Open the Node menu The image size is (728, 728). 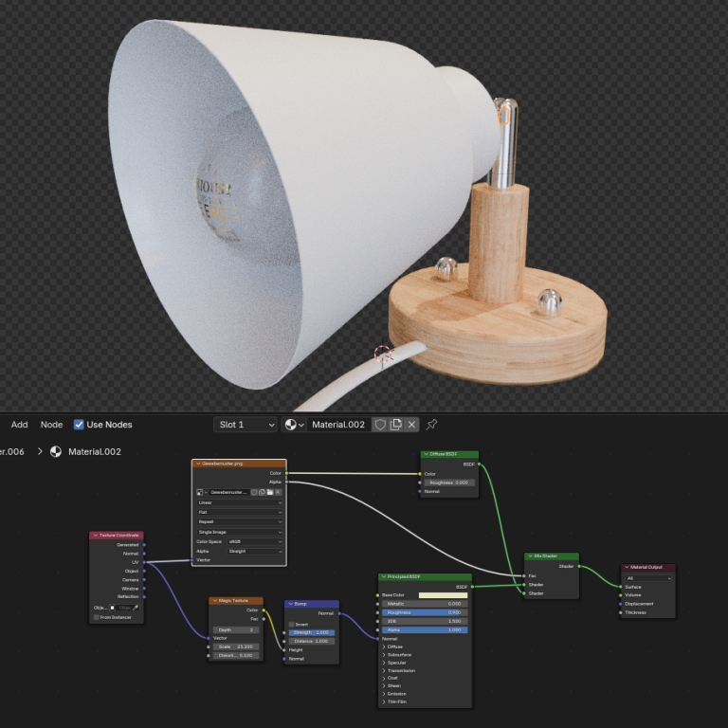(51, 425)
